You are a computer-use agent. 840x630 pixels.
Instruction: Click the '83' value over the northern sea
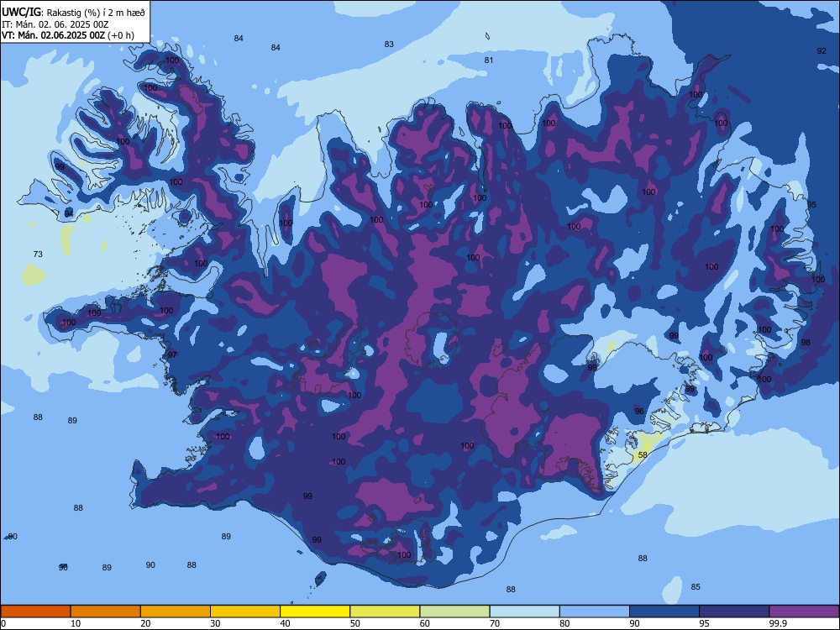pos(389,44)
